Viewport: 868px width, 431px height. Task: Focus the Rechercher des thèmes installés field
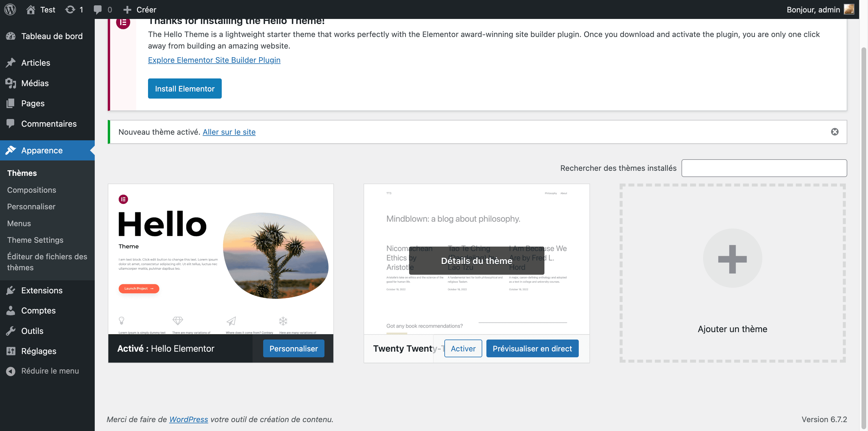point(764,168)
